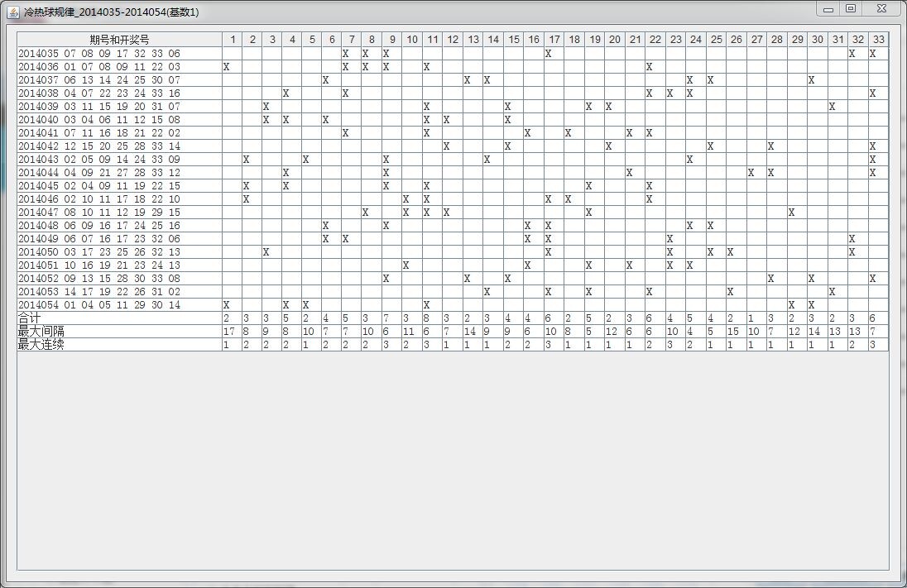Click column header 11
This screenshot has width=907, height=588.
(x=433, y=40)
